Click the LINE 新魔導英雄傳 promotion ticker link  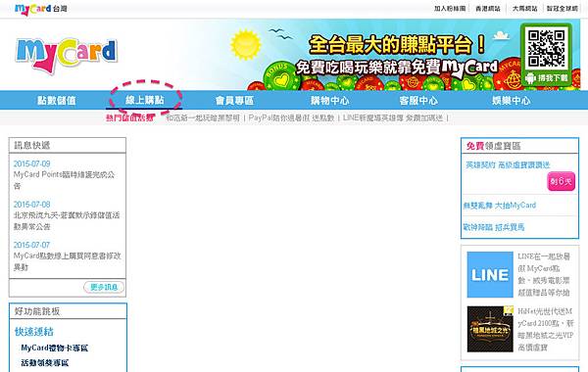[393, 118]
